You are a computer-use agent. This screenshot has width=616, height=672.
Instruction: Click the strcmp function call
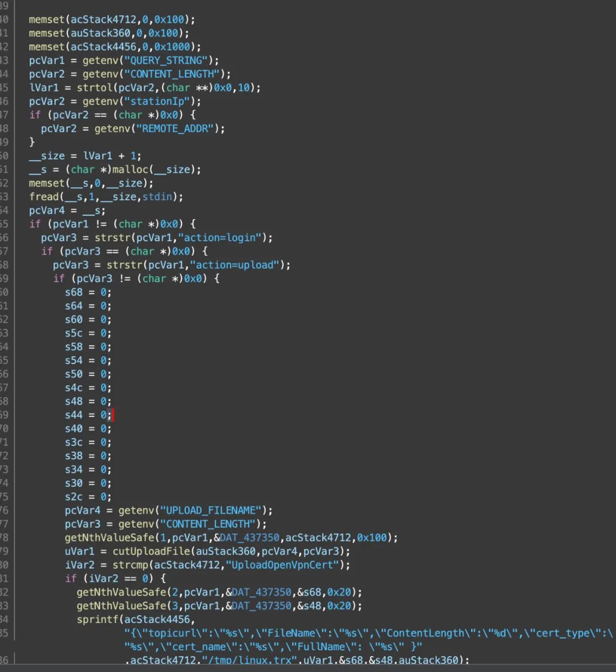tap(231, 566)
